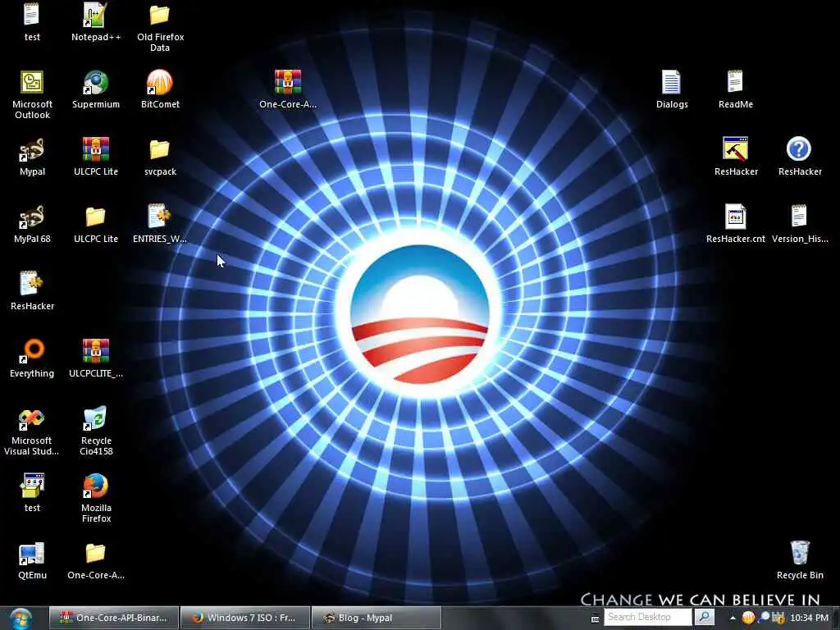The width and height of the screenshot is (840, 630).
Task: Open the Windows Start menu orb
Action: pyautogui.click(x=21, y=619)
